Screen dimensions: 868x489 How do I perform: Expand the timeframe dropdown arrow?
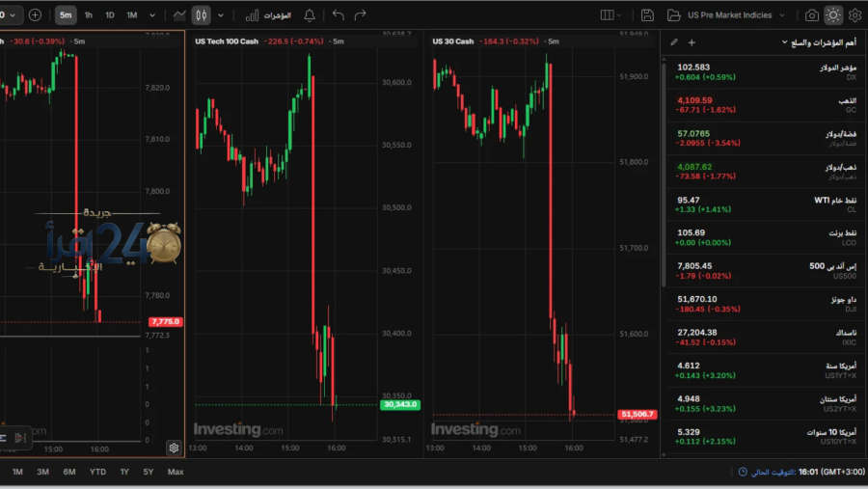coord(152,15)
